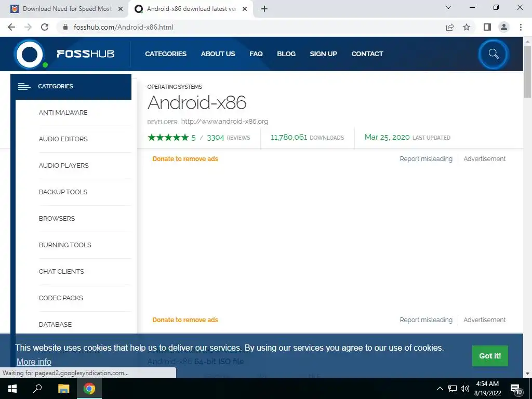Viewport: 532px width, 399px height.
Task: Select the CODEC PACKS category
Action: point(61,298)
